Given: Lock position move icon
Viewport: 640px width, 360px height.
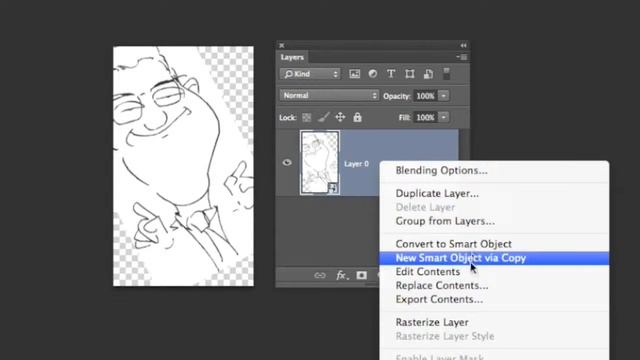Looking at the screenshot, I should coord(340,118).
